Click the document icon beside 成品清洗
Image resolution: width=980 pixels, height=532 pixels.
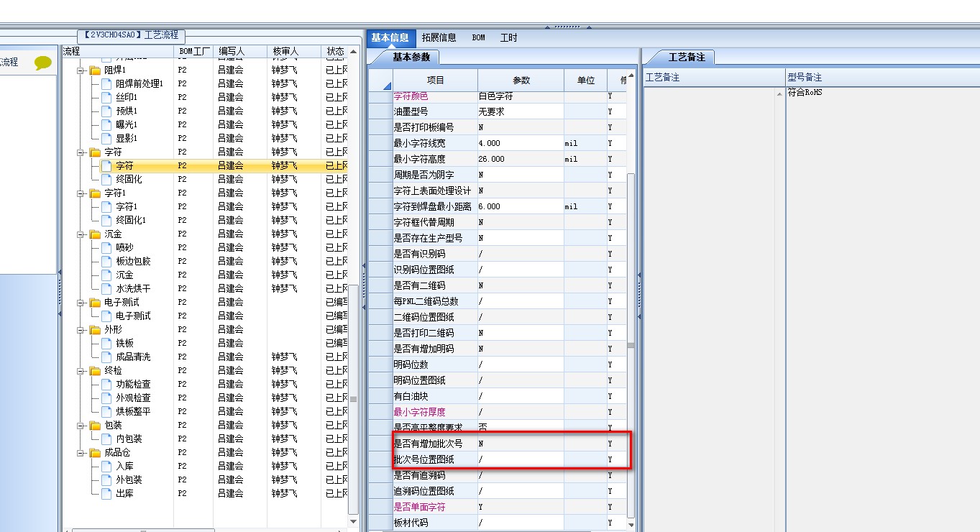pos(106,357)
